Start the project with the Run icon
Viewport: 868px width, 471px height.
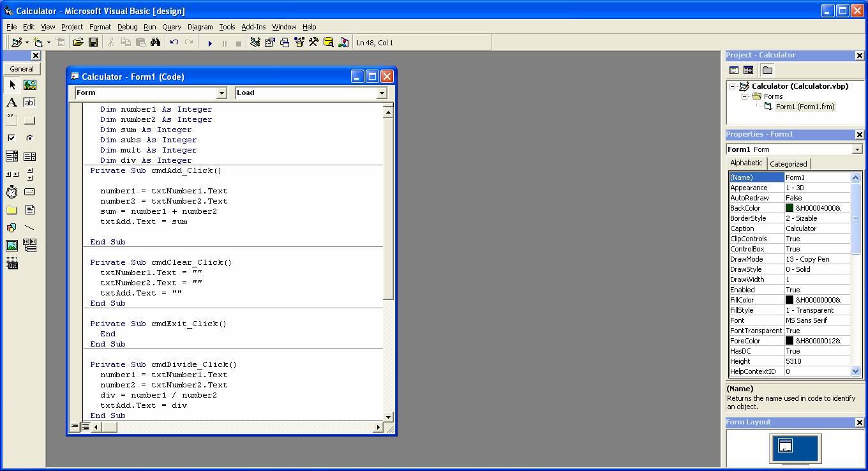tap(210, 42)
